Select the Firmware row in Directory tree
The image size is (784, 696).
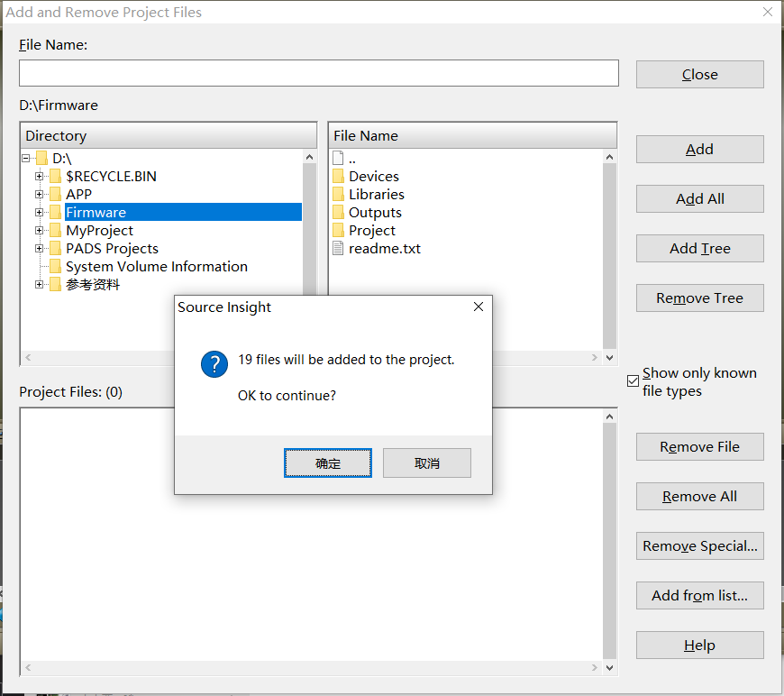pyautogui.click(x=183, y=212)
